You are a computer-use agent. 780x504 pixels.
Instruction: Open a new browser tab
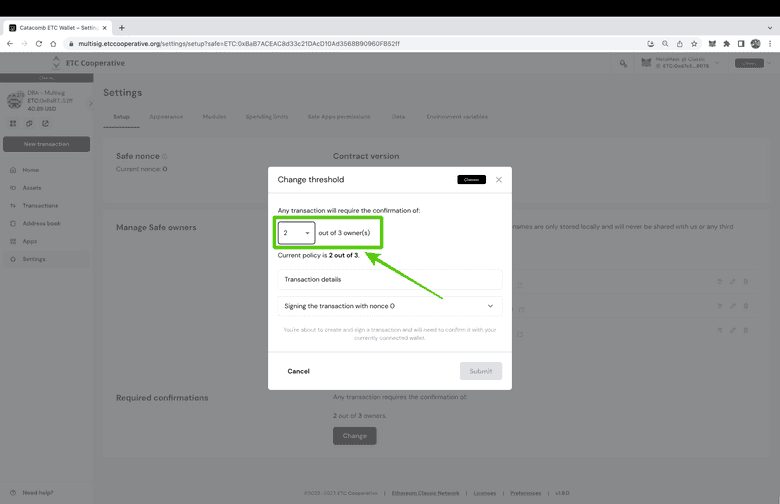122,27
